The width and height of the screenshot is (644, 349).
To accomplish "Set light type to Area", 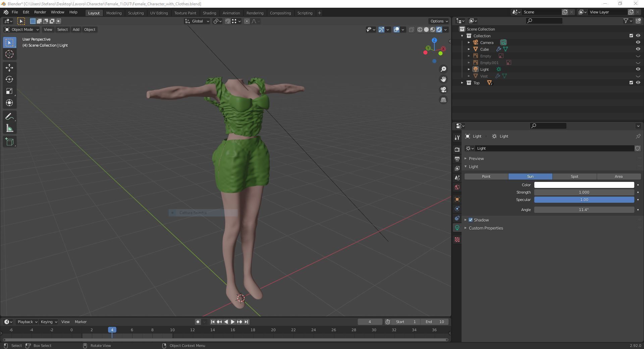I will 618,177.
